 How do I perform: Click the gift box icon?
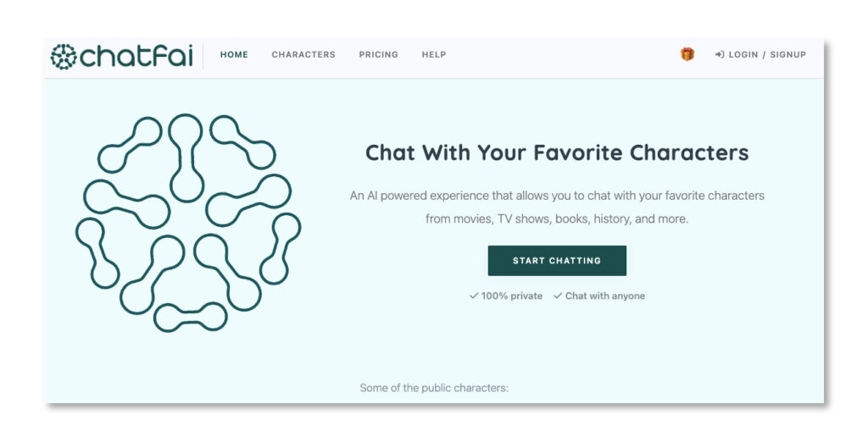click(687, 54)
